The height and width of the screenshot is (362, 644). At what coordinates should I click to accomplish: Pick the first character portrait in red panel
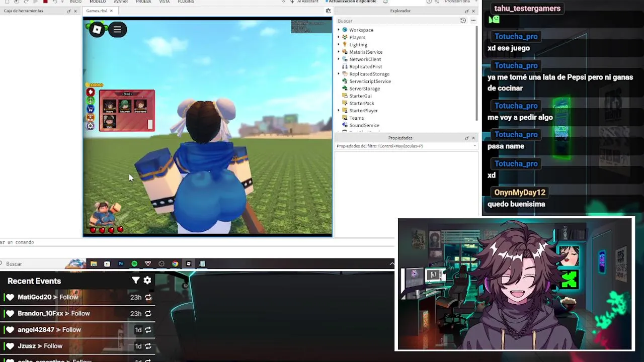click(x=110, y=106)
